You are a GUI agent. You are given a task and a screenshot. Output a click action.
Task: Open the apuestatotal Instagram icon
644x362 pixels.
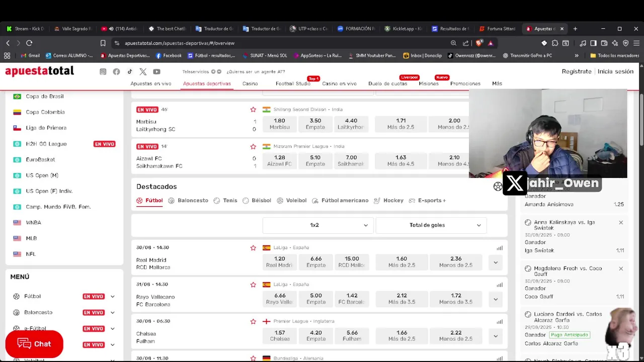103,72
